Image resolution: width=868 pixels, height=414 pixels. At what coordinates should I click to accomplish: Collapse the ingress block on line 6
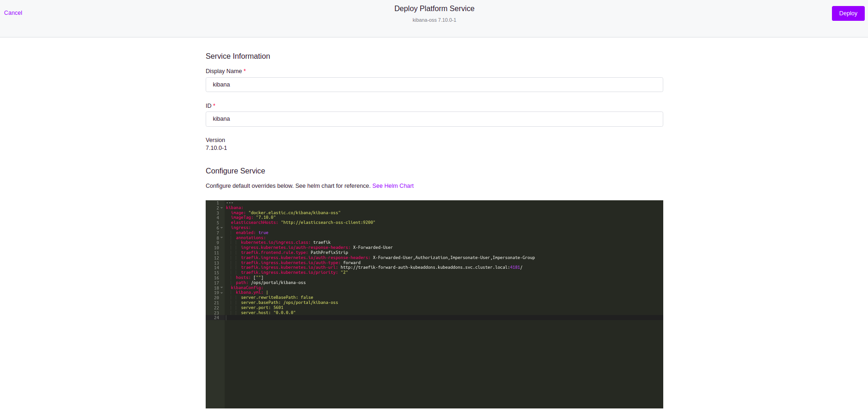click(222, 228)
